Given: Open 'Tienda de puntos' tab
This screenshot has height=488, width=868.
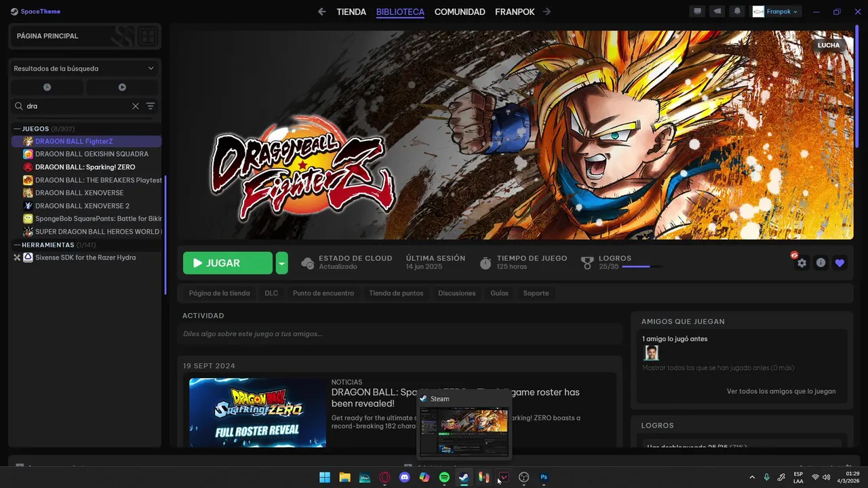Looking at the screenshot, I should [x=396, y=293].
